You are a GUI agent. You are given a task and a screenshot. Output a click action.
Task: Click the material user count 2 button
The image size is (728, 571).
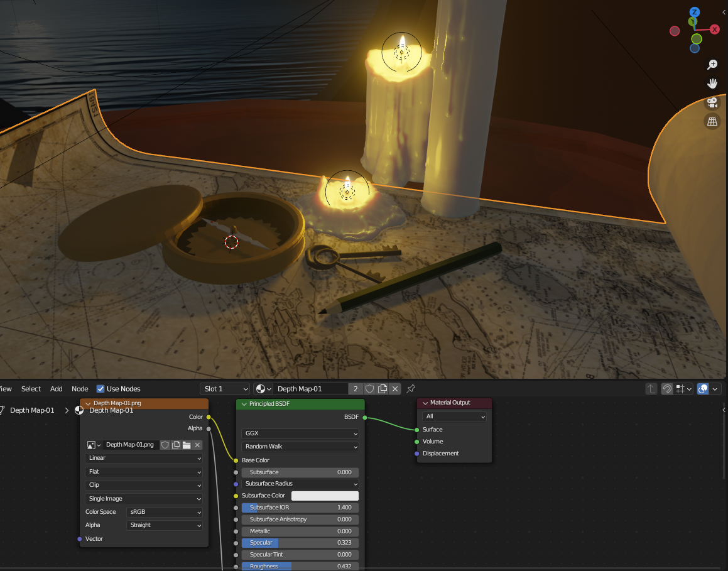[x=356, y=389]
